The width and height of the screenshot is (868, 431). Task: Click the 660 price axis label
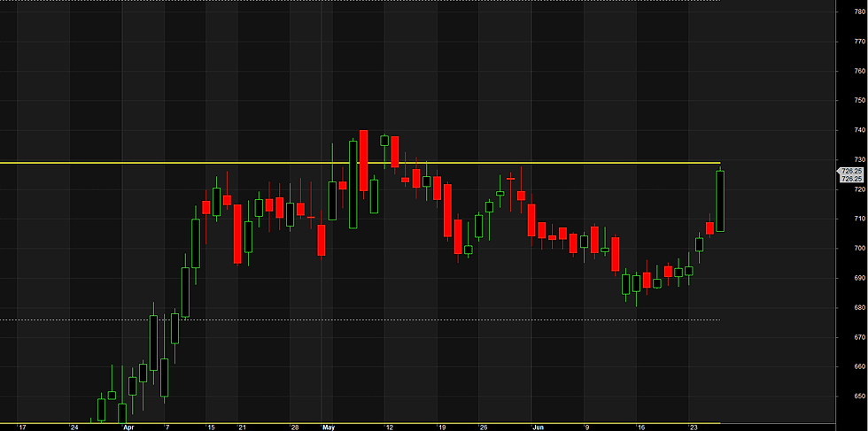pyautogui.click(x=860, y=366)
